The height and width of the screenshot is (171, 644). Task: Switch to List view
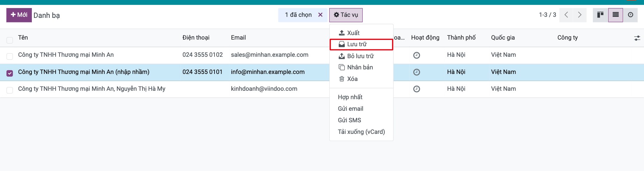pyautogui.click(x=616, y=15)
